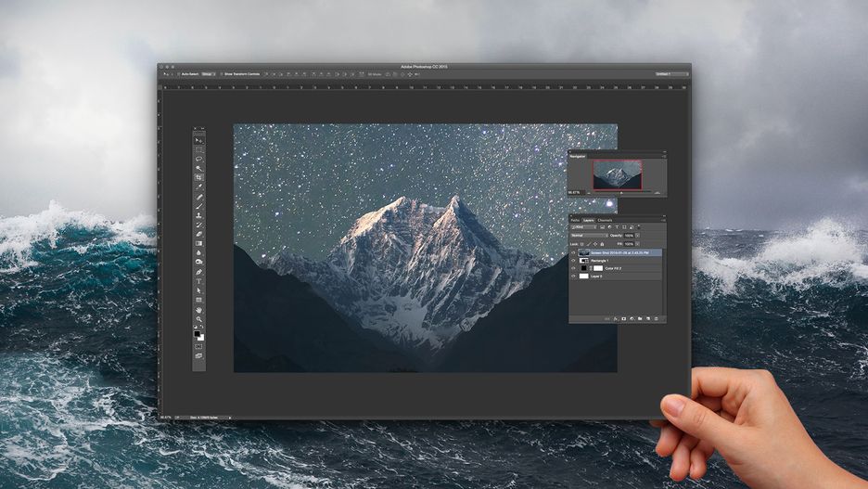Switch to the Channels tab
Screen dimensions: 868x489
click(605, 221)
